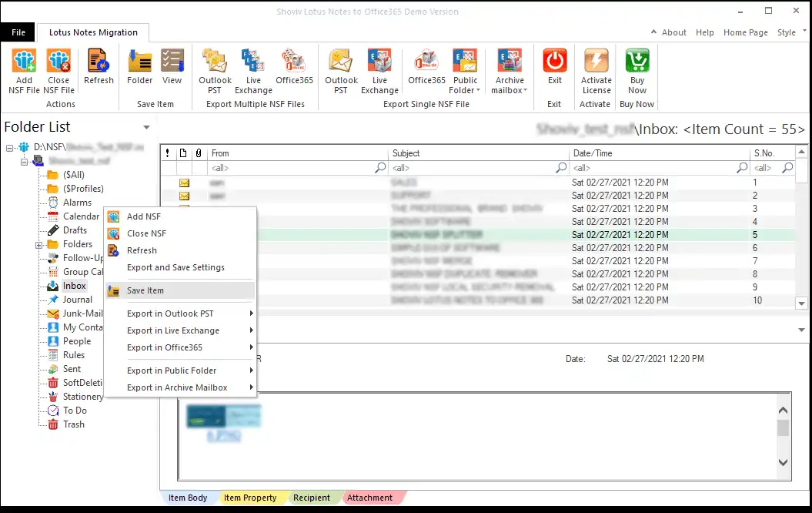Open Export in Live Exchange submenu
Viewport: 812px width, 513px height.
pos(180,330)
